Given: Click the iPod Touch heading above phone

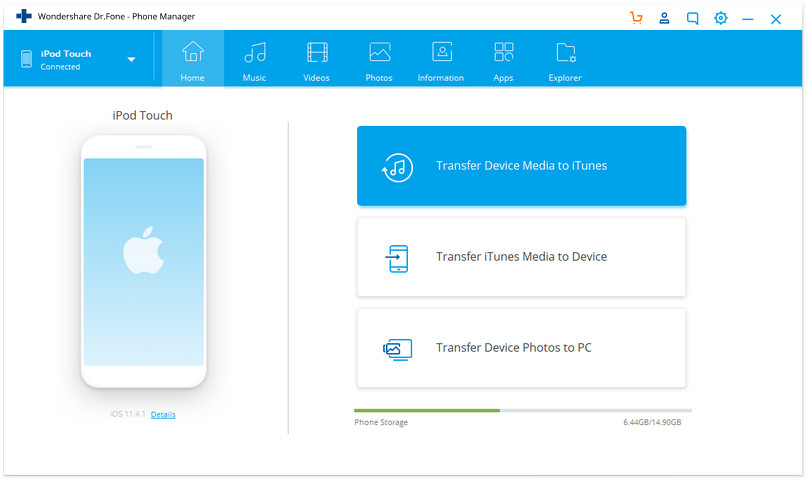Looking at the screenshot, I should click(143, 115).
